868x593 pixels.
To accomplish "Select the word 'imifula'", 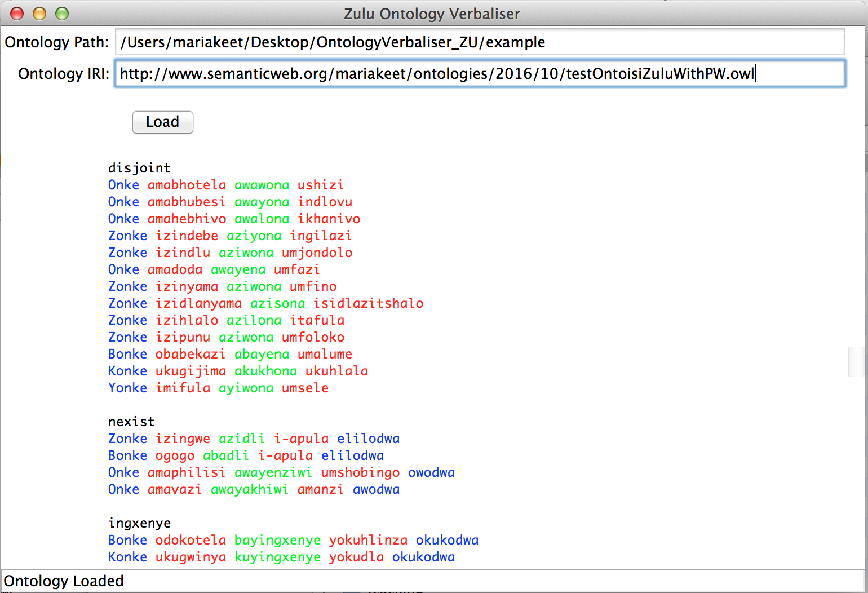I will (183, 388).
